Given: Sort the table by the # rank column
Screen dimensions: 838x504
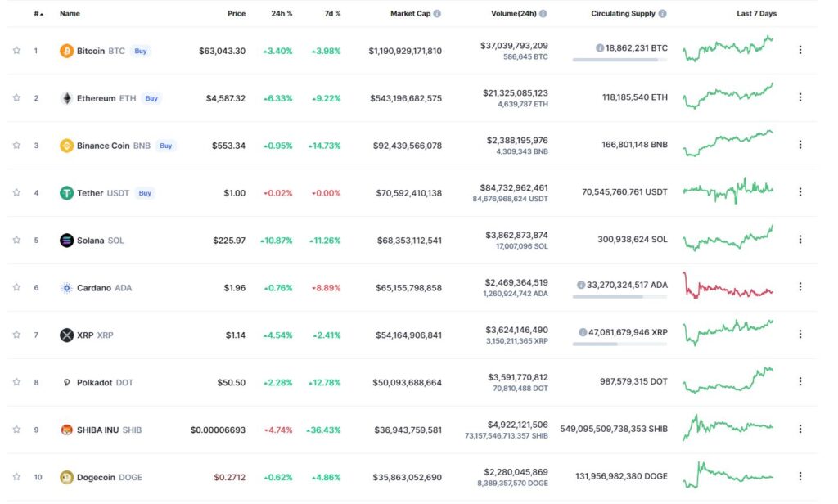Looking at the screenshot, I should (38, 13).
